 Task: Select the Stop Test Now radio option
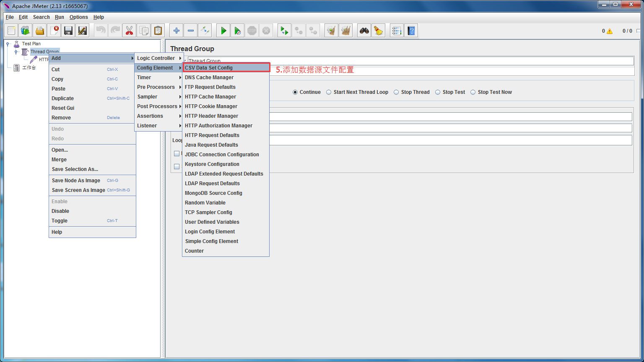(x=473, y=92)
